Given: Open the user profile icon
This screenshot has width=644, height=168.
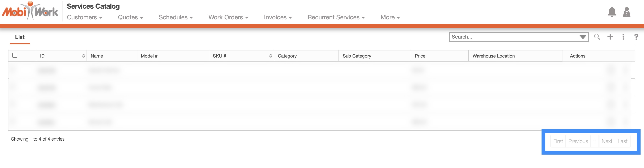Looking at the screenshot, I should pyautogui.click(x=627, y=12).
